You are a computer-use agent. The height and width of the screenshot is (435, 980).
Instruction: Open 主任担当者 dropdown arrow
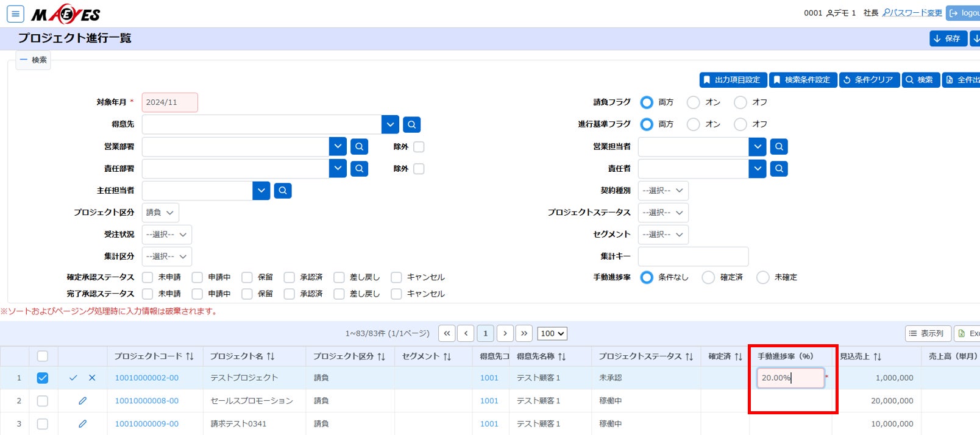coord(261,191)
